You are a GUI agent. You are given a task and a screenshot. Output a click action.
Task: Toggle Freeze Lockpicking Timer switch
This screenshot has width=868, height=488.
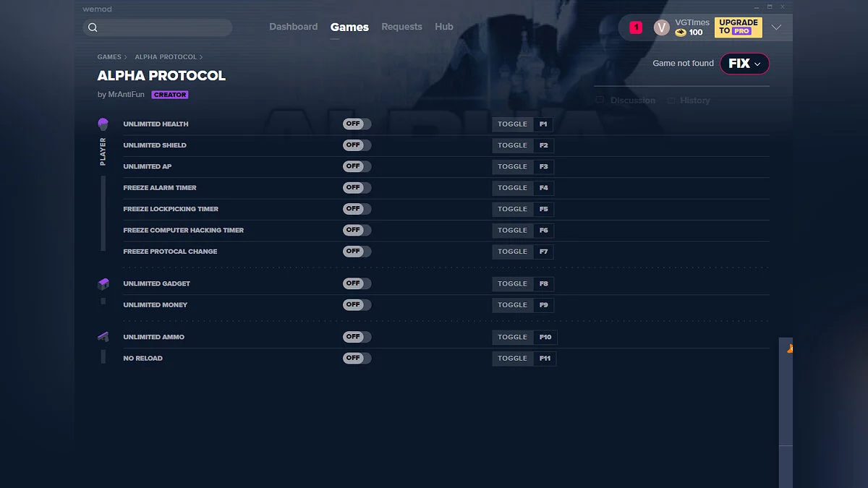point(357,209)
